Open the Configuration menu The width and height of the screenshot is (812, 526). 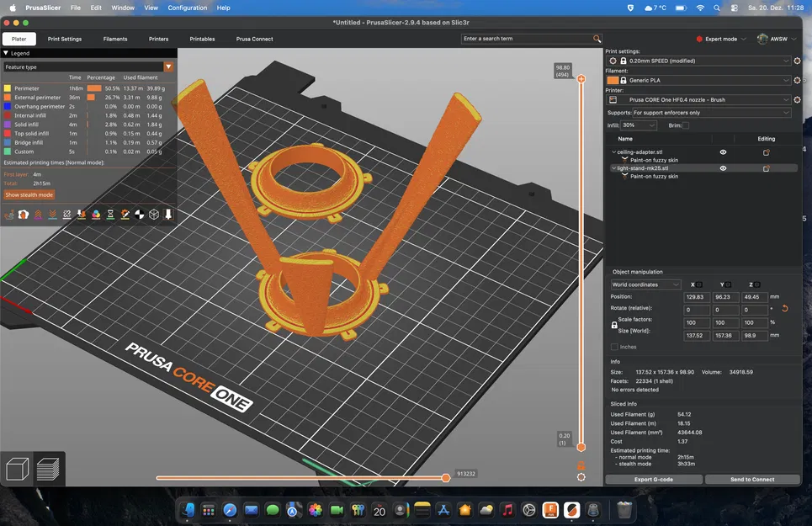click(x=187, y=8)
